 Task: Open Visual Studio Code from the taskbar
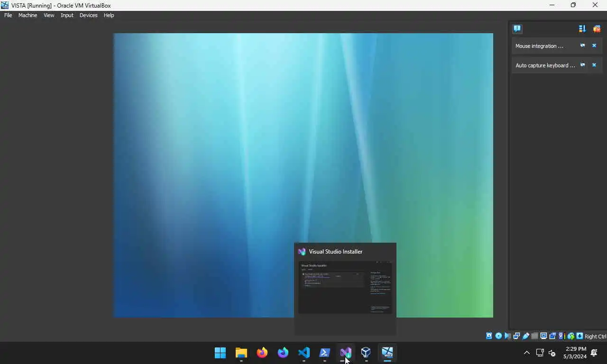(x=304, y=353)
